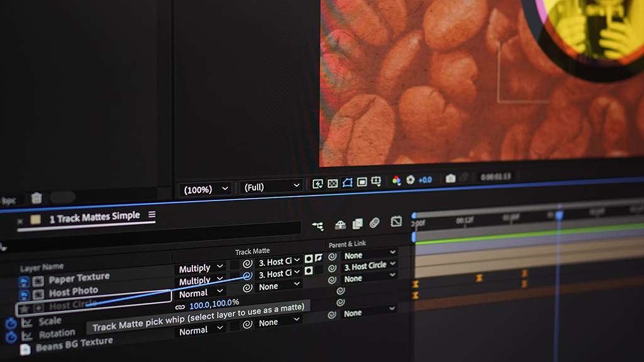Click the Reset Exposure icon

(410, 180)
